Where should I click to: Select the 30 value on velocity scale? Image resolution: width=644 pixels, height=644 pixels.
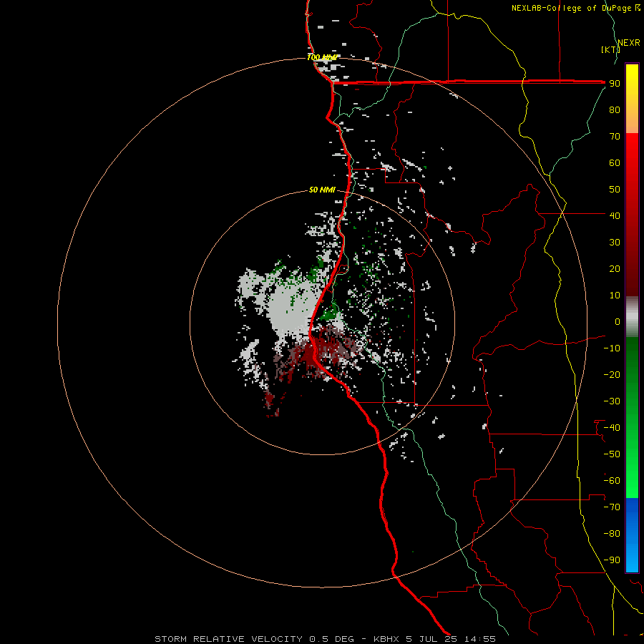tap(615, 243)
